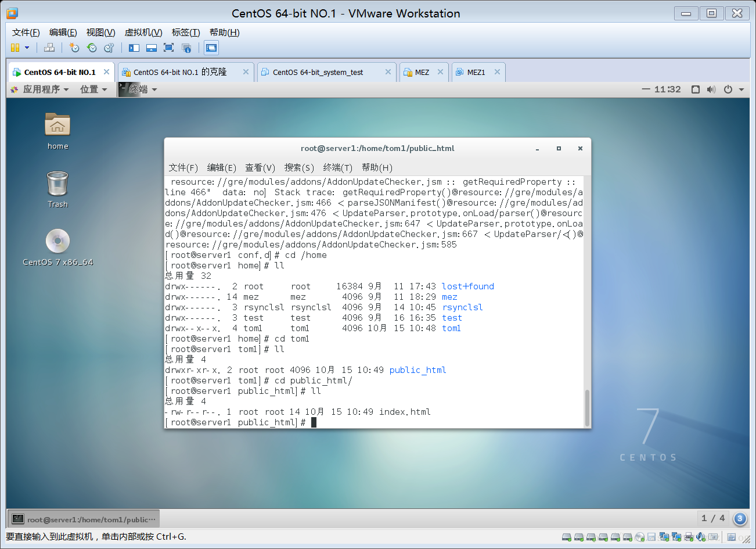The image size is (756, 549).
Task: Open the terminal 帮助(H) menu
Action: pos(377,168)
